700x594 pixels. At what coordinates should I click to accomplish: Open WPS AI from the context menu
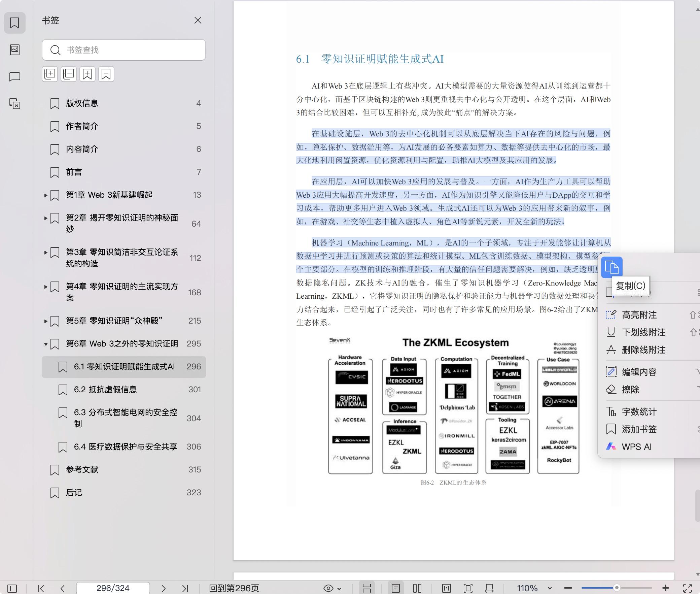(x=635, y=447)
